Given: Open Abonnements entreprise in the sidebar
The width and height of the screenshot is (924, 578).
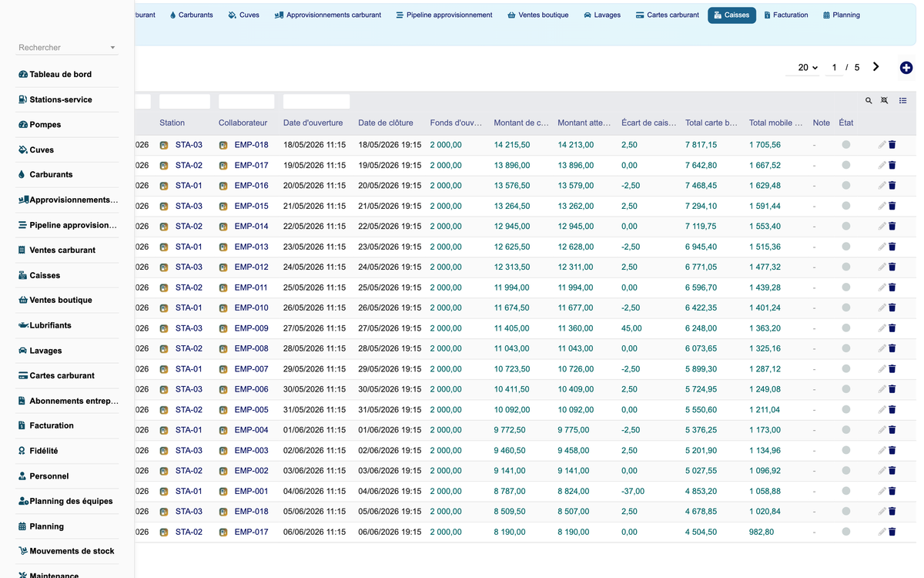Looking at the screenshot, I should point(68,401).
